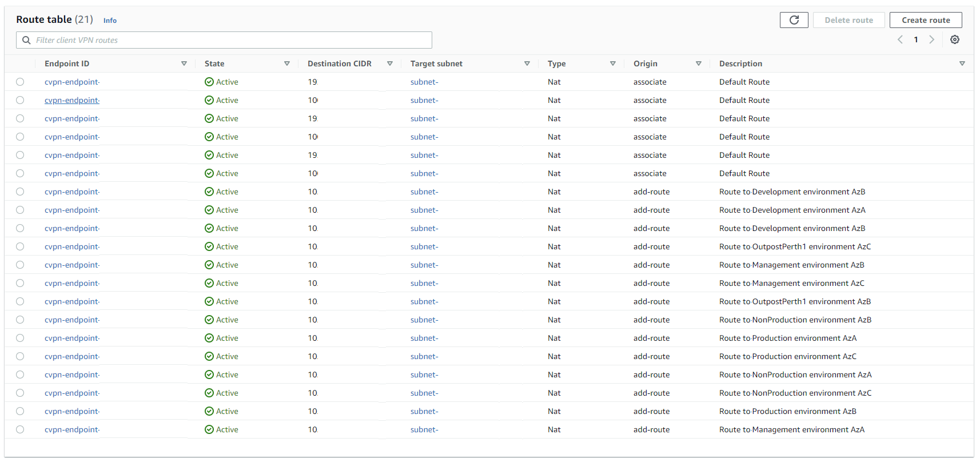Sort by Destination CIDR column arrow
The image size is (980, 462).
pyautogui.click(x=390, y=63)
